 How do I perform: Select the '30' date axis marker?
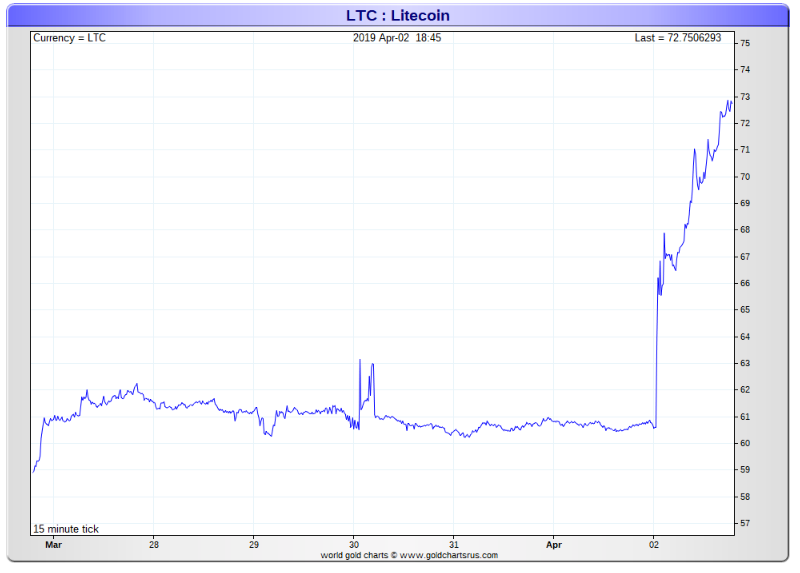coord(353,546)
